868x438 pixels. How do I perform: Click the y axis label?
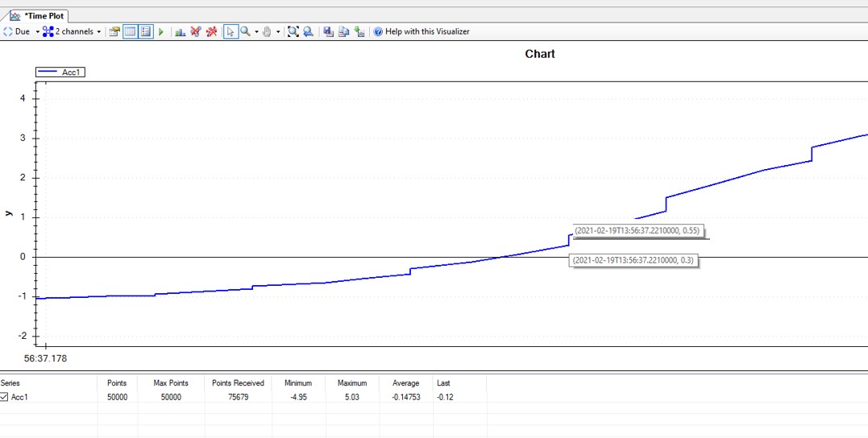[9, 213]
